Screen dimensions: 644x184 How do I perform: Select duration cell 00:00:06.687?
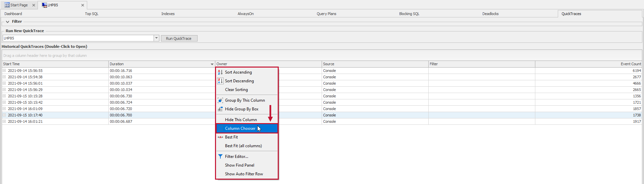[x=162, y=121]
